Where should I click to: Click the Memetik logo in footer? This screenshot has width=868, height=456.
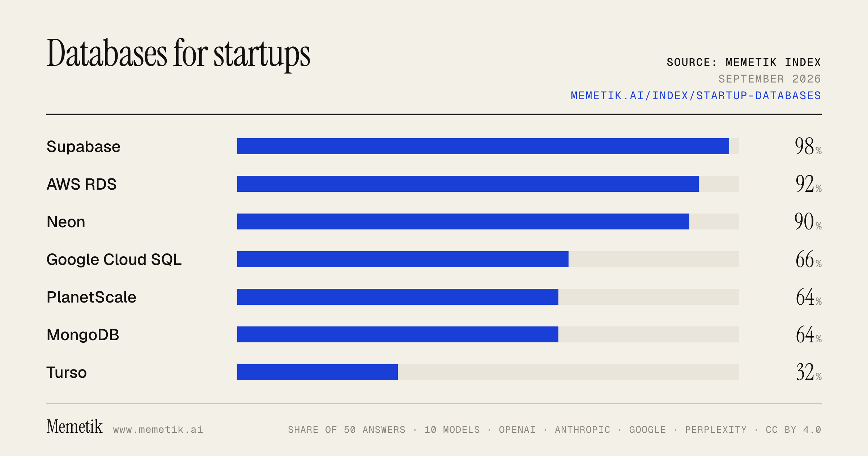pos(75,426)
